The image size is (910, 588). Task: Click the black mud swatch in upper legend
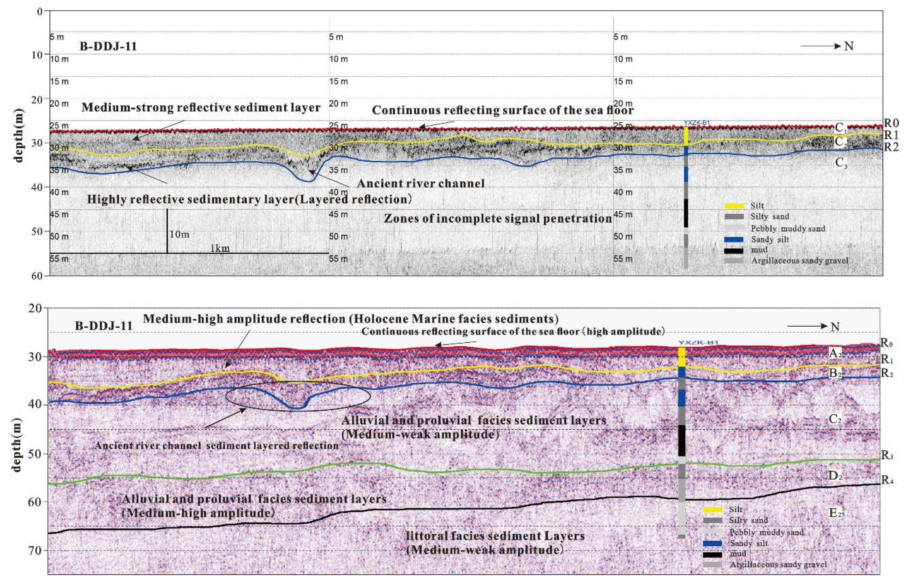pos(734,251)
